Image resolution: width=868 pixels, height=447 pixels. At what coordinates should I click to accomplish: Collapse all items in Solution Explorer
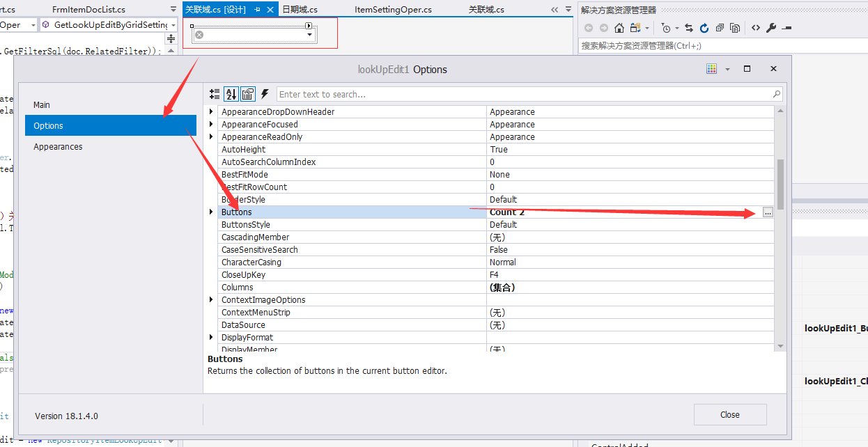coord(722,28)
